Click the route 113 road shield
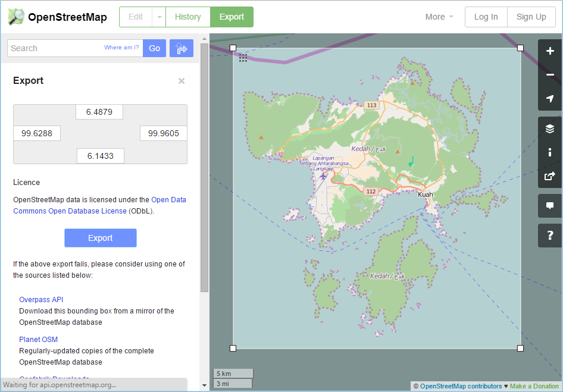The width and height of the screenshot is (563, 392). (371, 105)
